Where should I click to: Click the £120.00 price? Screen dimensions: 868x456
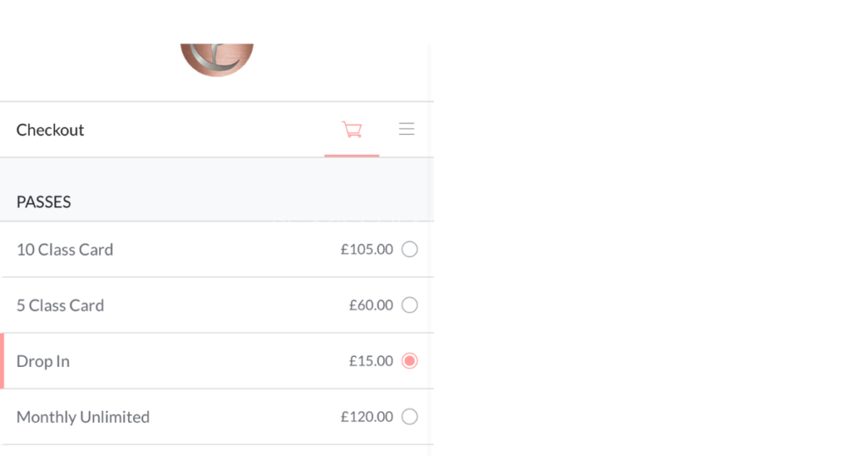tap(367, 417)
